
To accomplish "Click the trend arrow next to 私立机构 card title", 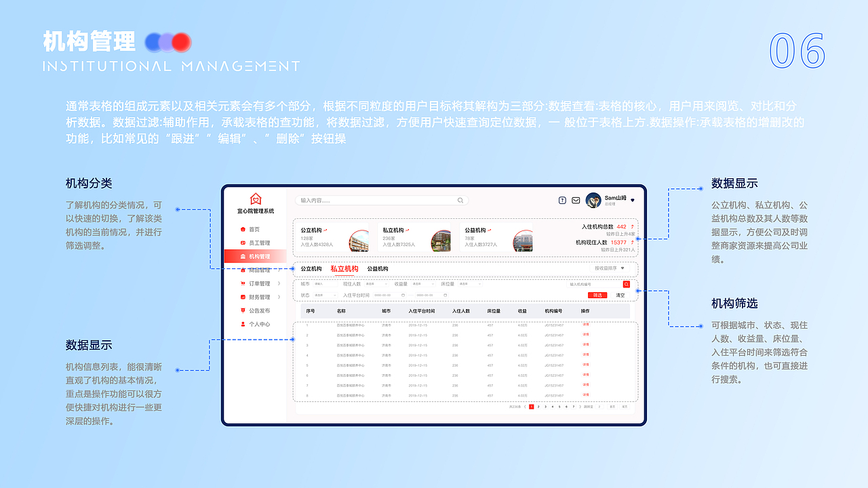I will coord(407,230).
